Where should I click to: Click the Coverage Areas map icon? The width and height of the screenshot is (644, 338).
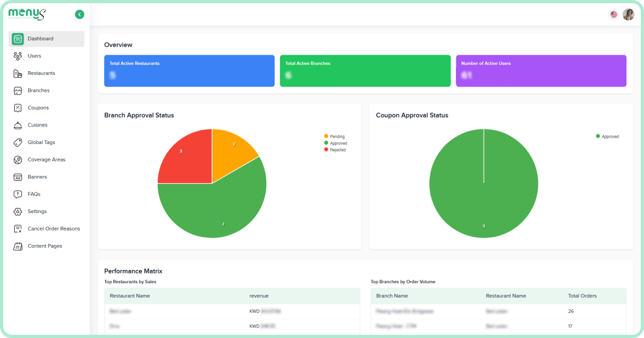(18, 159)
